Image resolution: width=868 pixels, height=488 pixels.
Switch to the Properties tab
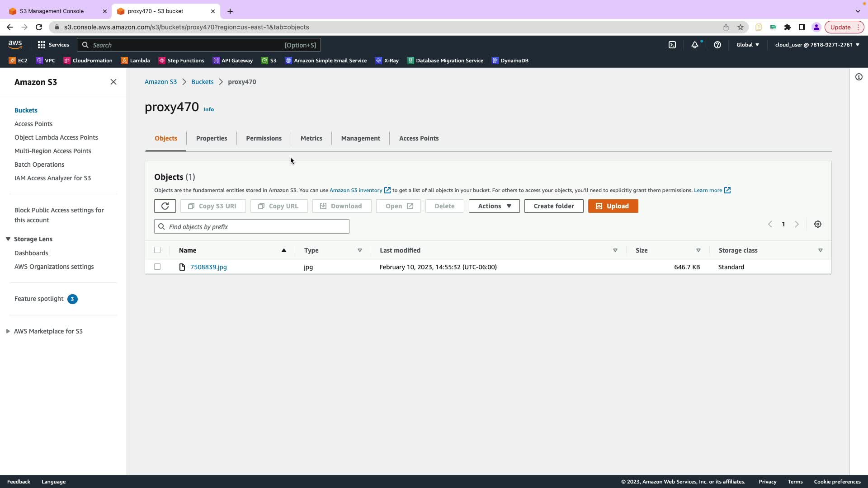(211, 138)
